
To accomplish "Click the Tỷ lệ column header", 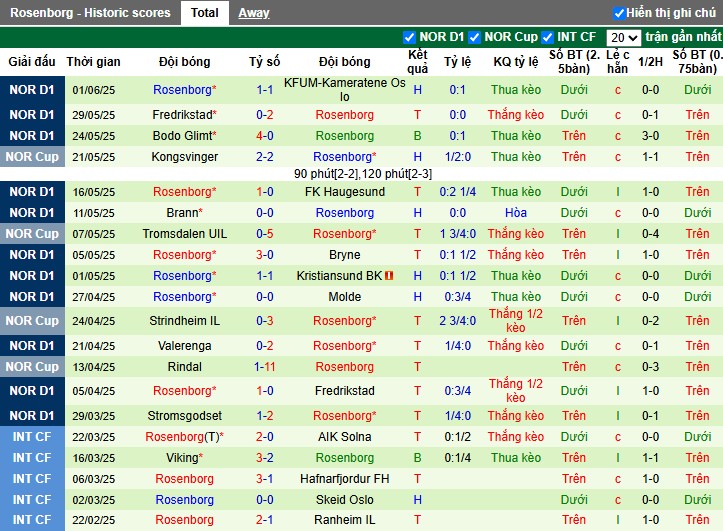I will [457, 62].
